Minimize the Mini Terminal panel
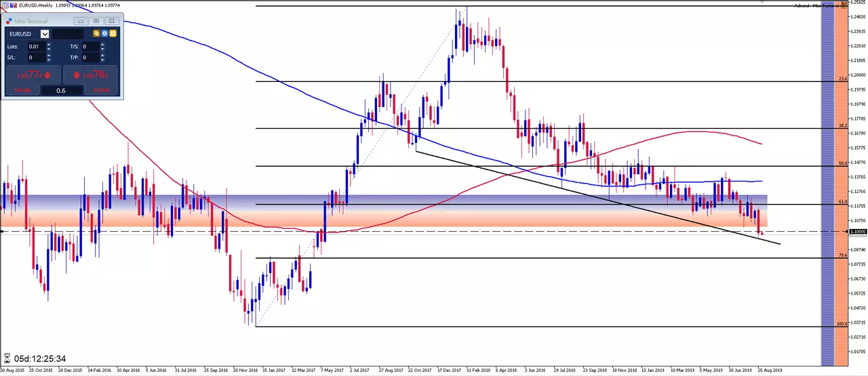This screenshot has height=376, width=868. point(81,21)
